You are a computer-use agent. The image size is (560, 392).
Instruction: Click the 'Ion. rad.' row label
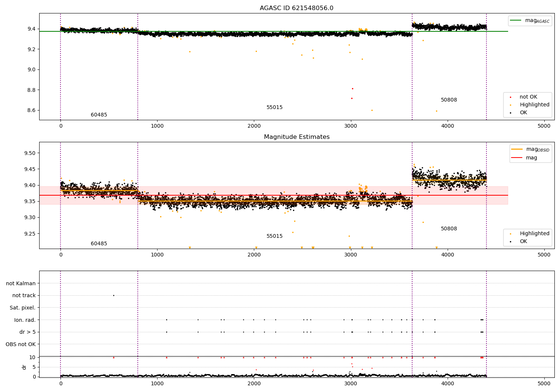tap(25, 320)
